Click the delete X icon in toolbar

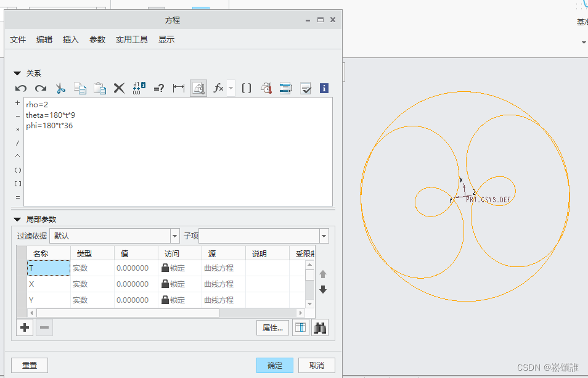click(119, 88)
